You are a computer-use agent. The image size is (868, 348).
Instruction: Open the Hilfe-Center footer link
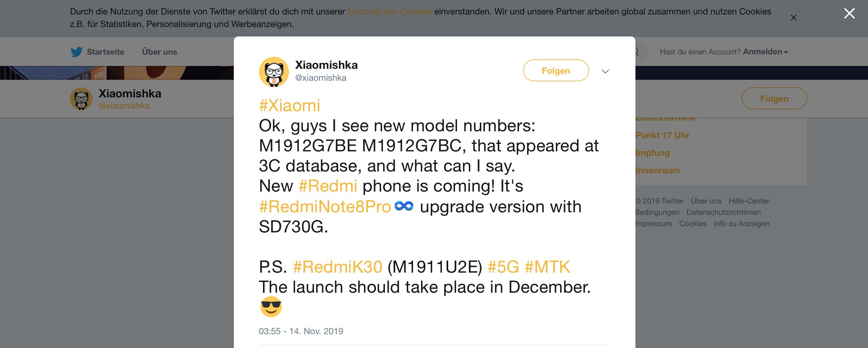click(x=749, y=201)
